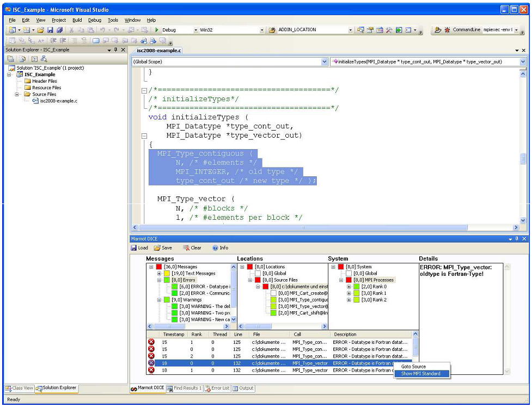Click the Save All toolbar icon

60,30
